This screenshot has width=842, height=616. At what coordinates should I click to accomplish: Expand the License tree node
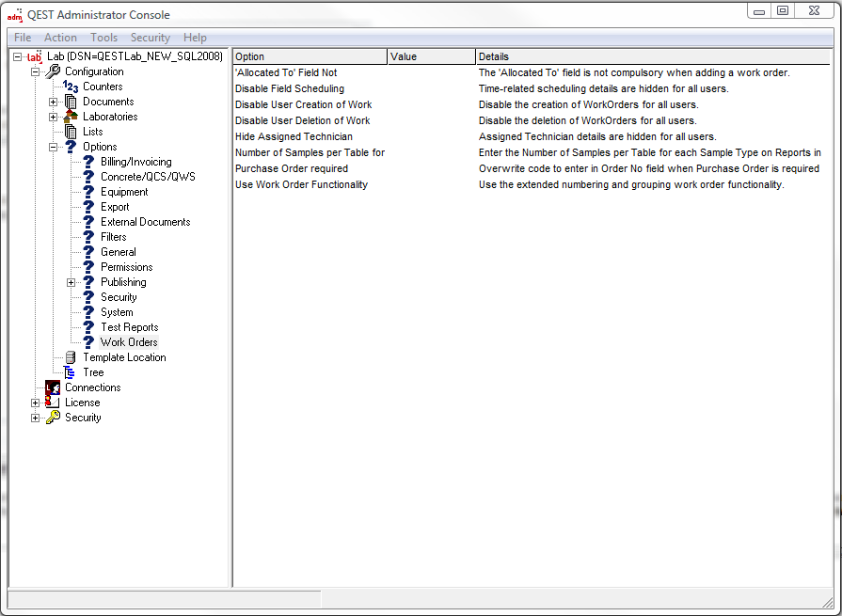pos(36,403)
